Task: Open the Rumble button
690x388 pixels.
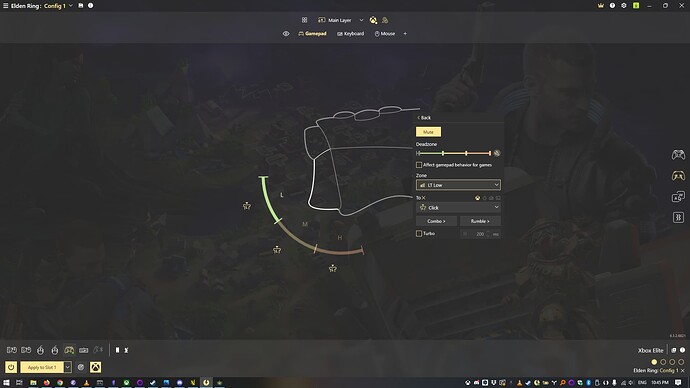Action: [x=480, y=221]
